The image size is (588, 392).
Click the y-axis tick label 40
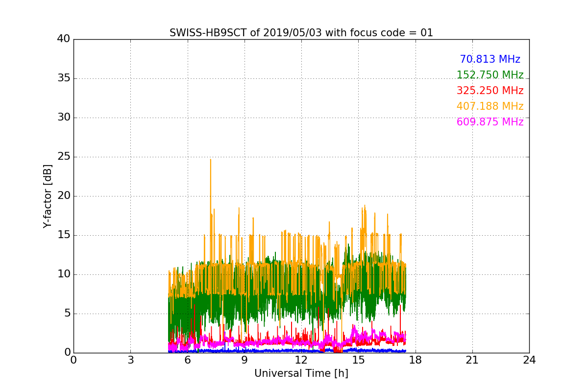(x=64, y=39)
